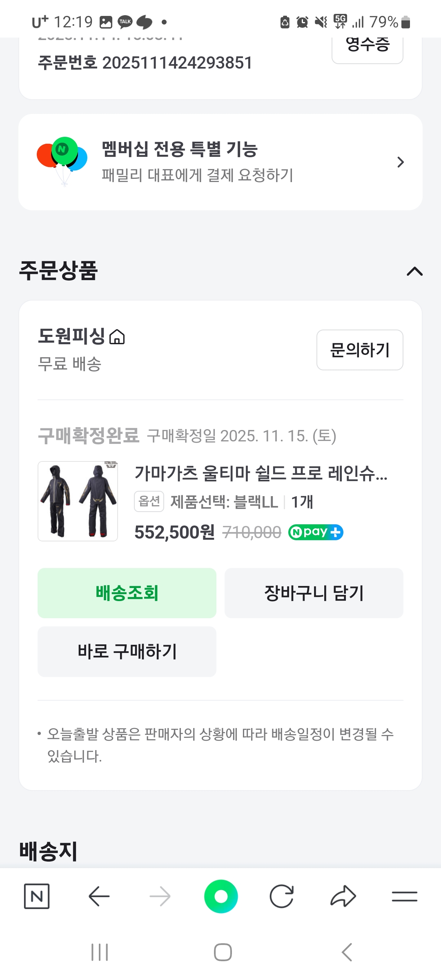
Task: Click the 배송조회 button
Action: pos(127,593)
